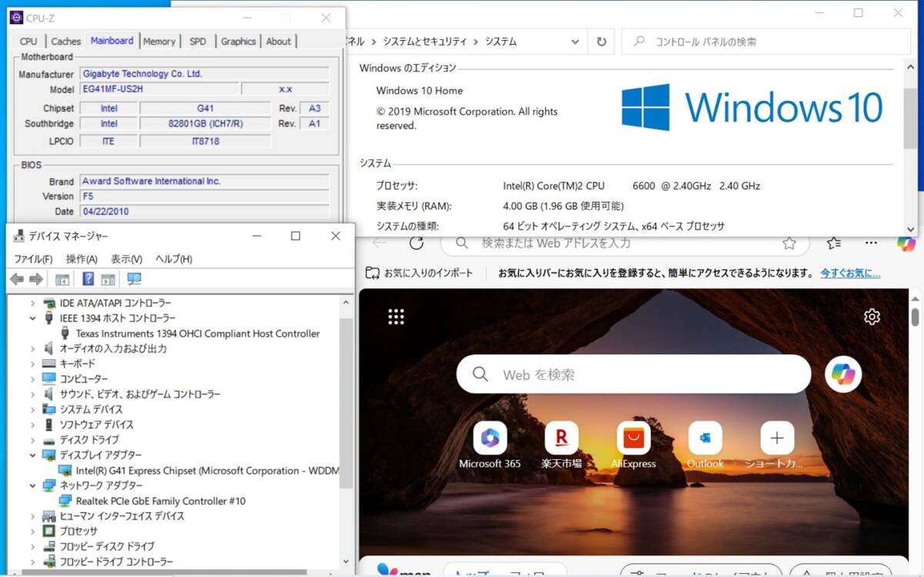
Task: Open the Edge three-dot settings menu
Action: tap(871, 243)
